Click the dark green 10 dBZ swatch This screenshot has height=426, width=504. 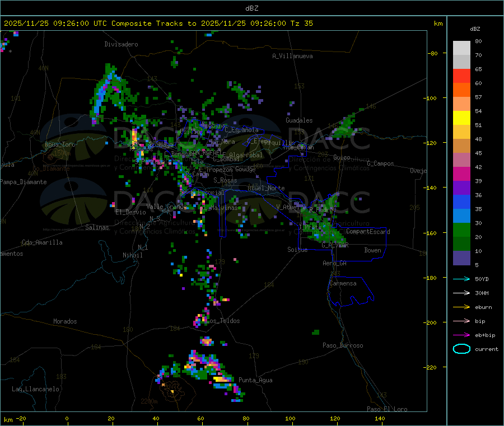point(461,244)
